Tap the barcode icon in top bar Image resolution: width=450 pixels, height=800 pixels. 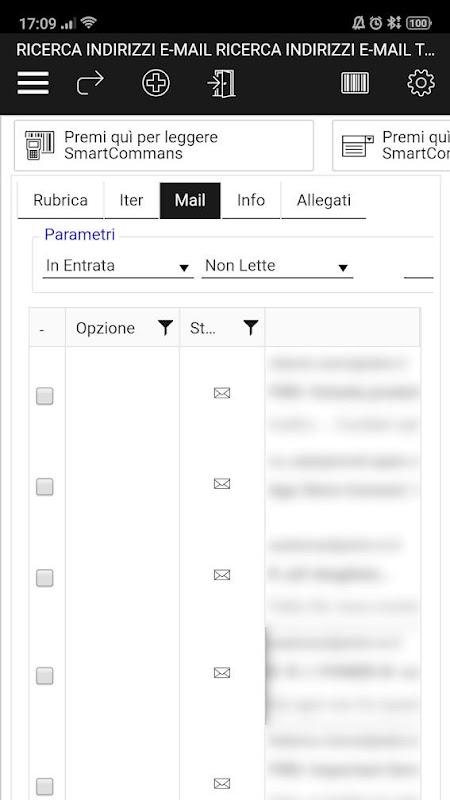click(x=355, y=83)
